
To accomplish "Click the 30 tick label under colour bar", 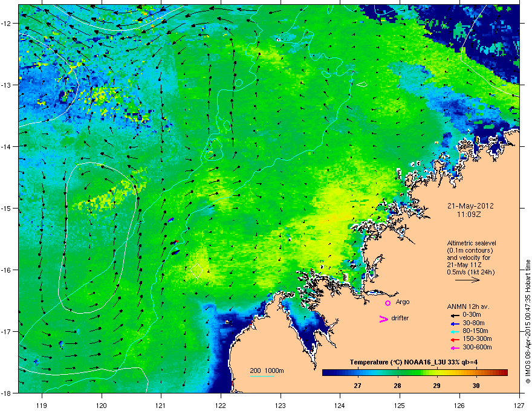I will [476, 386].
